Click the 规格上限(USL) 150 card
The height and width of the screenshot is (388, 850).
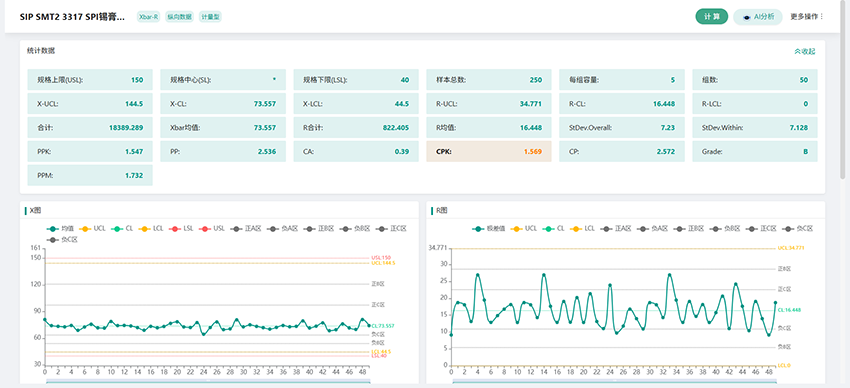90,80
